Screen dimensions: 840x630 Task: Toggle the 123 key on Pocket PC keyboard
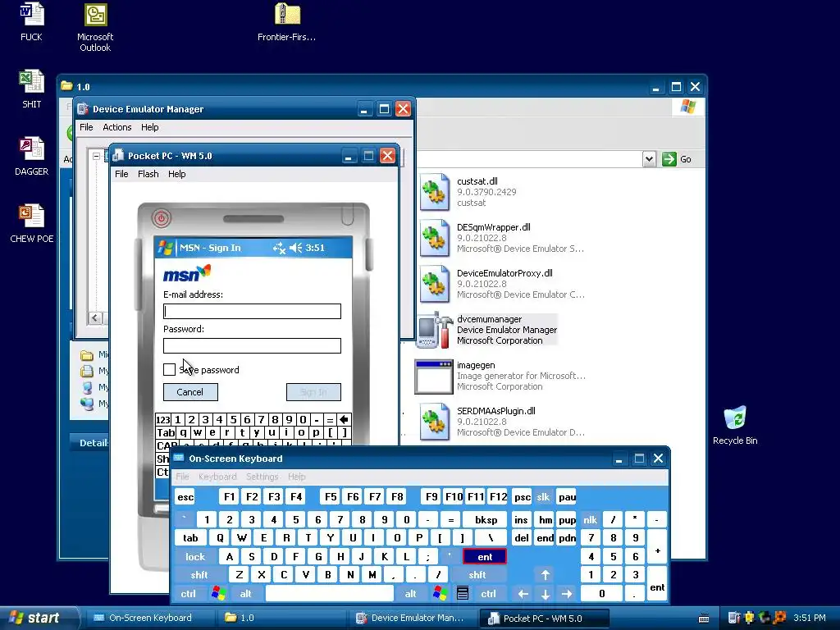coord(163,419)
